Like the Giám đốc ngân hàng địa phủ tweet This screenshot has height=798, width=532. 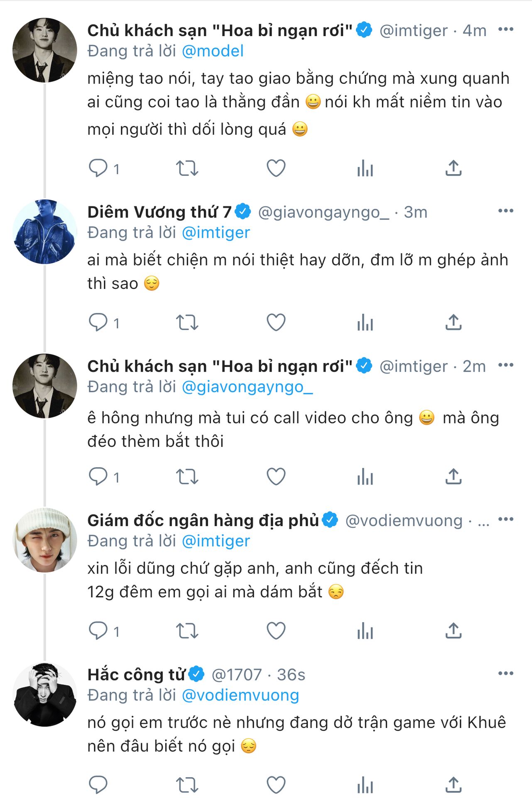(x=276, y=631)
